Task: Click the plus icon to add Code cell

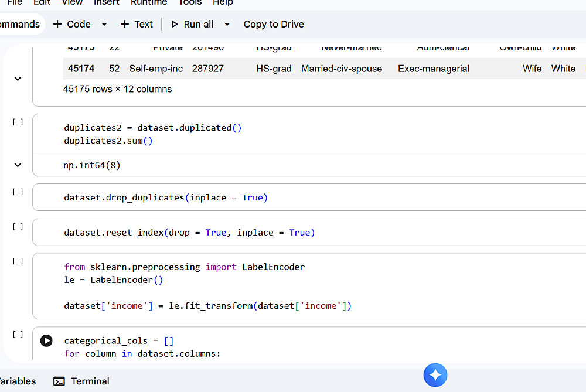Action: pos(57,24)
